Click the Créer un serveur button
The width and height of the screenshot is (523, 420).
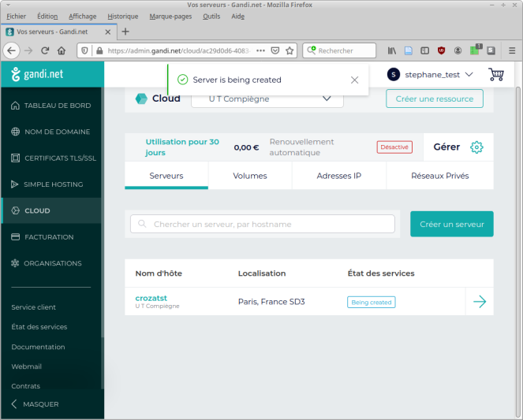[x=452, y=224]
